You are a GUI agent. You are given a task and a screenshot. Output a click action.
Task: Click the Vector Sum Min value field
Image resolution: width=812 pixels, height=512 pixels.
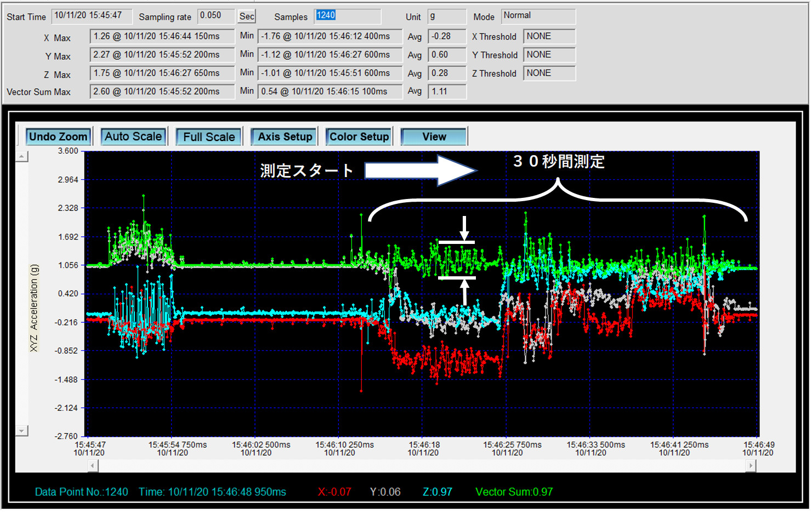pyautogui.click(x=330, y=92)
